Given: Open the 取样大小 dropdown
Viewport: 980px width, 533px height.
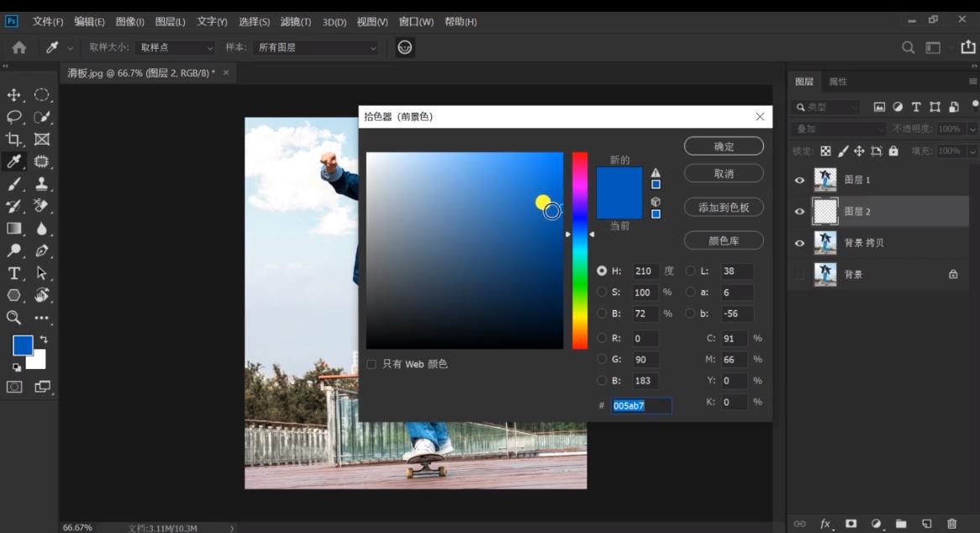Looking at the screenshot, I should (x=177, y=48).
